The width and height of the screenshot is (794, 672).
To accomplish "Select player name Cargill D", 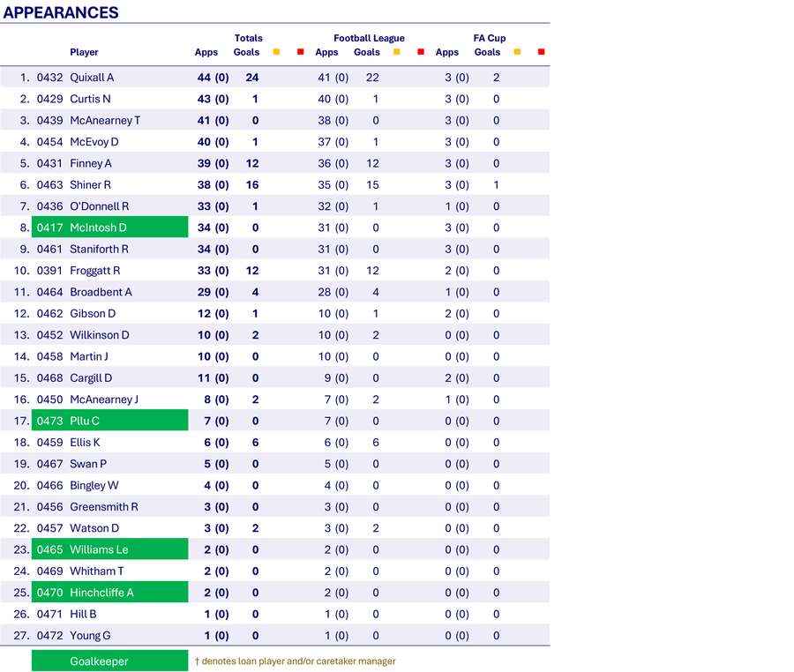I will pos(91,378).
